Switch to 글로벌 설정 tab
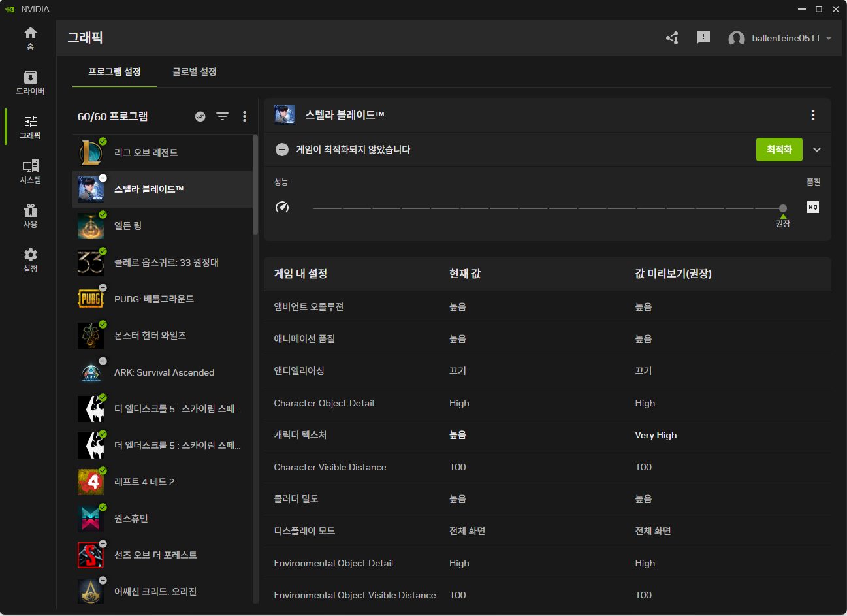Viewport: 847px width, 616px height. coord(195,72)
